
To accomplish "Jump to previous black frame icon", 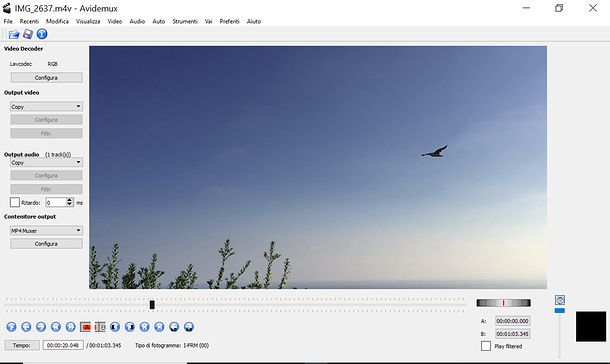I will [x=115, y=327].
